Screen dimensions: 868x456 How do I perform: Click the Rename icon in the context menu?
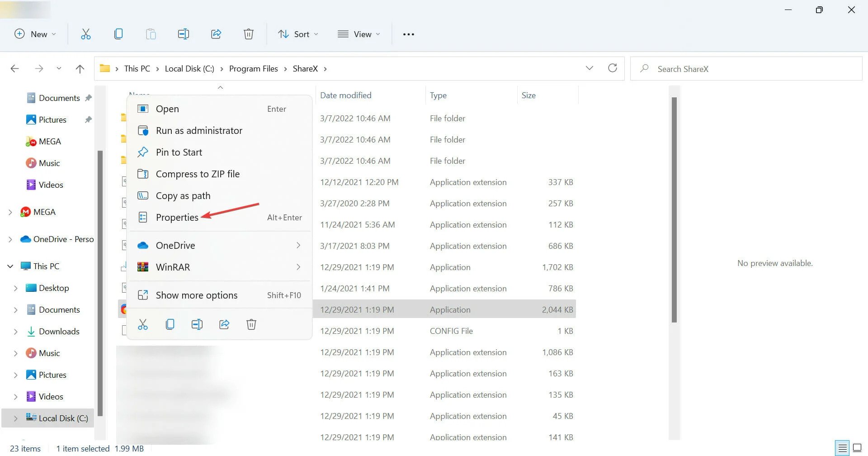click(197, 324)
